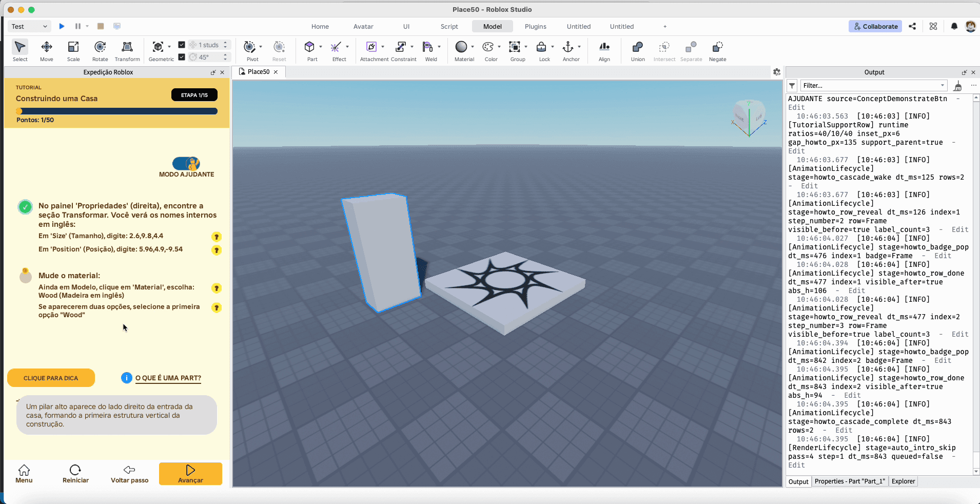Click the Avançar button
Screen dimensions: 980x504
coord(190,474)
